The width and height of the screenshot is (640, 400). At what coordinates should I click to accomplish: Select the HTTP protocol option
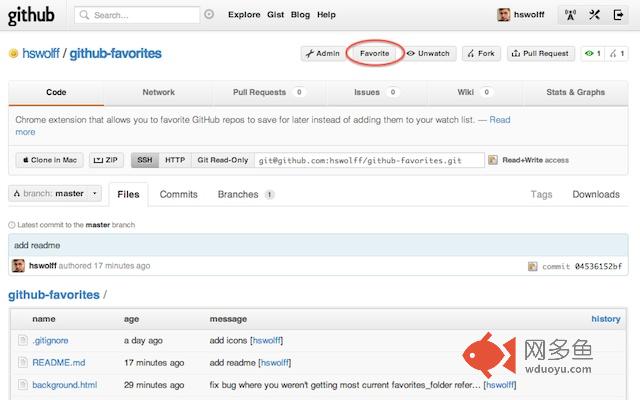[175, 160]
